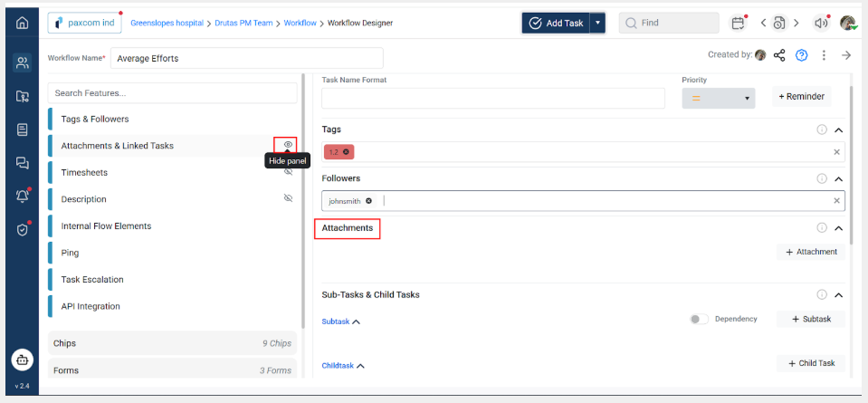
Task: Click the share icon near Created by
Action: click(x=779, y=55)
